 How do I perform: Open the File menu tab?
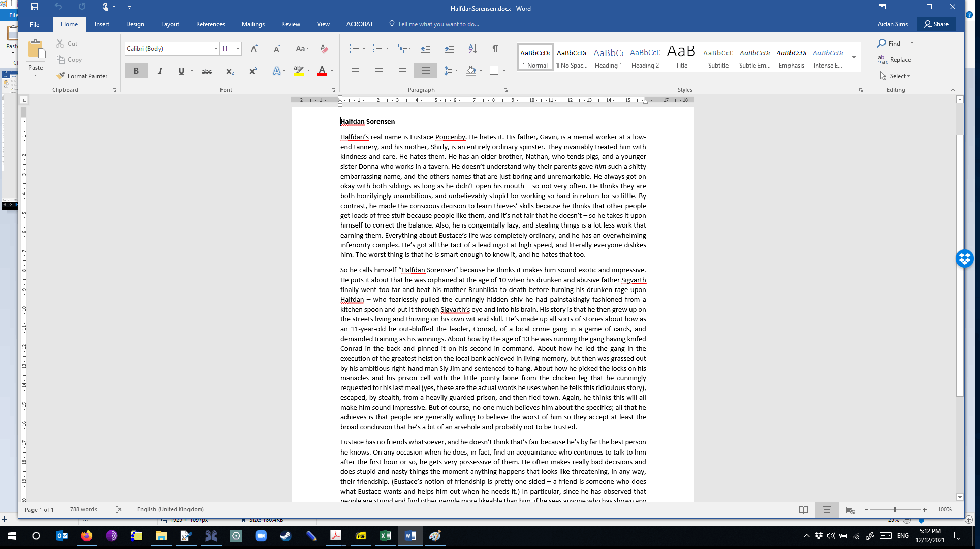(35, 24)
